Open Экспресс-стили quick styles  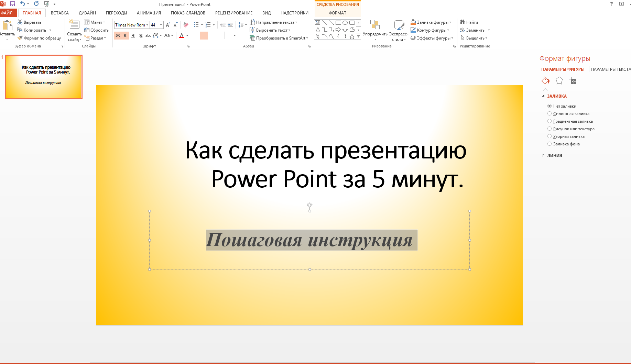(x=399, y=30)
